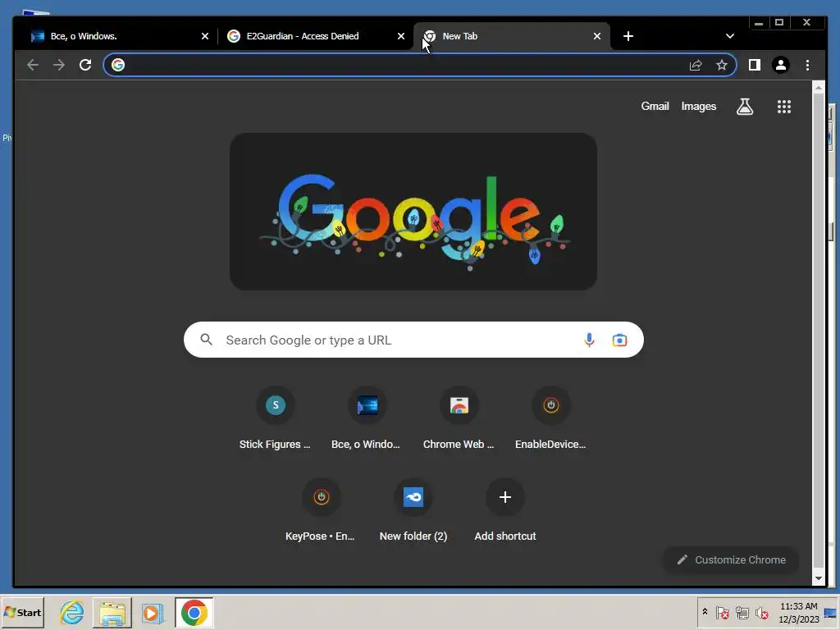Screen dimensions: 840x630
Task: Bookmark this tab with the star icon
Action: 722,65
